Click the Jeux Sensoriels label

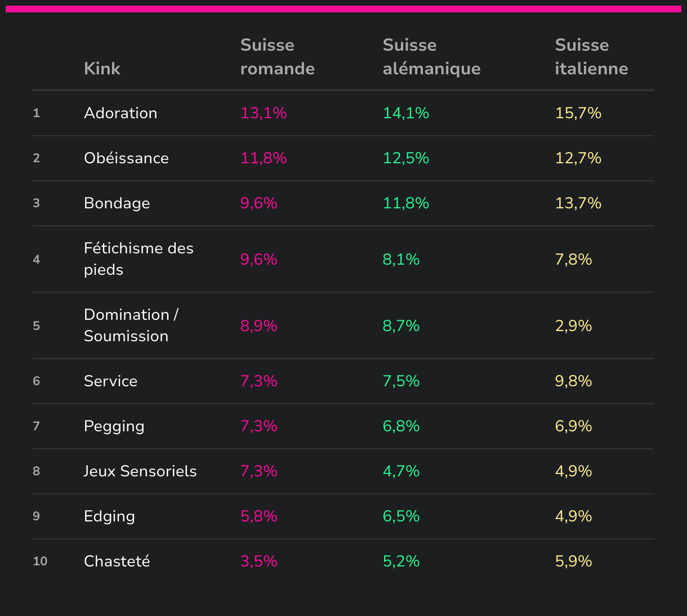(140, 471)
